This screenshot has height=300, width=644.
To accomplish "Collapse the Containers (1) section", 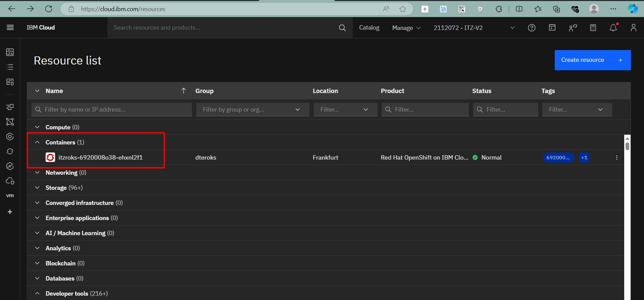I will coord(37,142).
